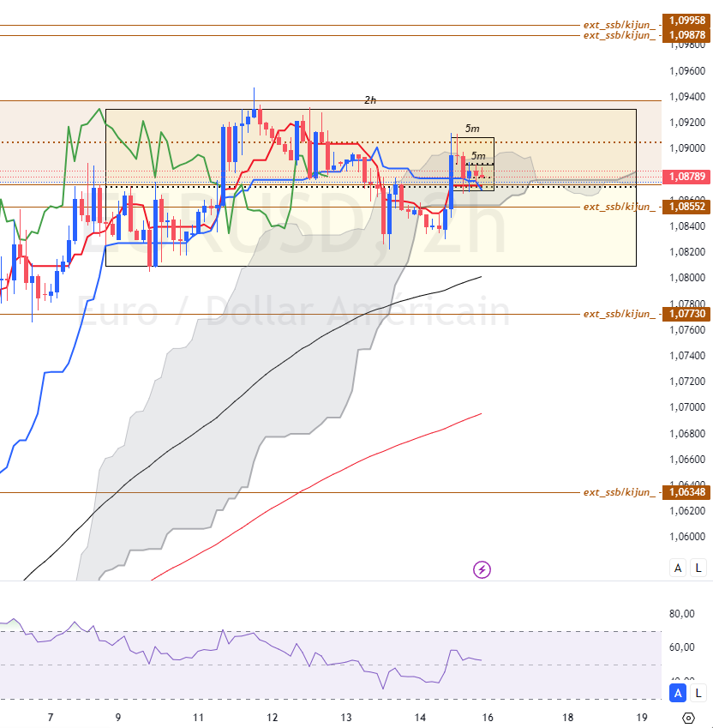The image size is (713, 728).
Task: Open chart settings gear icon at bottom right
Action: point(688,718)
